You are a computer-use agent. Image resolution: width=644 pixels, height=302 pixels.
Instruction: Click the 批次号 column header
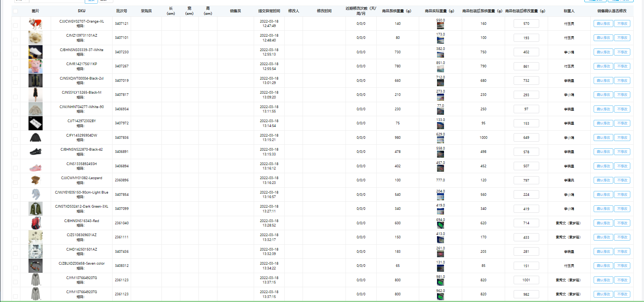[x=122, y=11]
